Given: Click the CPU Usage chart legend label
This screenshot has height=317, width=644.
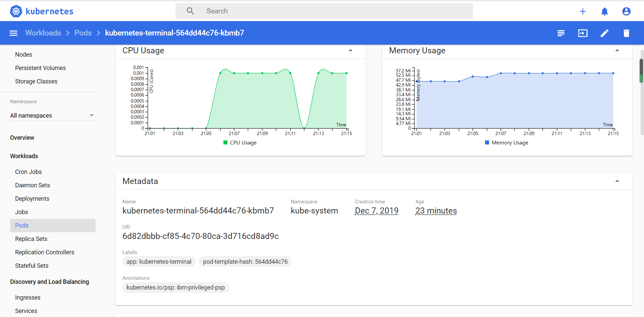Looking at the screenshot, I should 243,142.
